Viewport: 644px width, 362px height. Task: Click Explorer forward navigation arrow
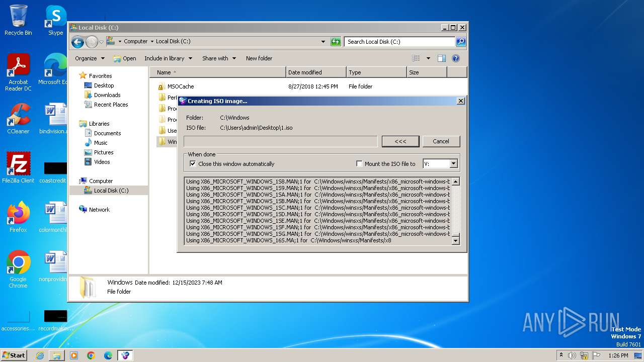92,42
